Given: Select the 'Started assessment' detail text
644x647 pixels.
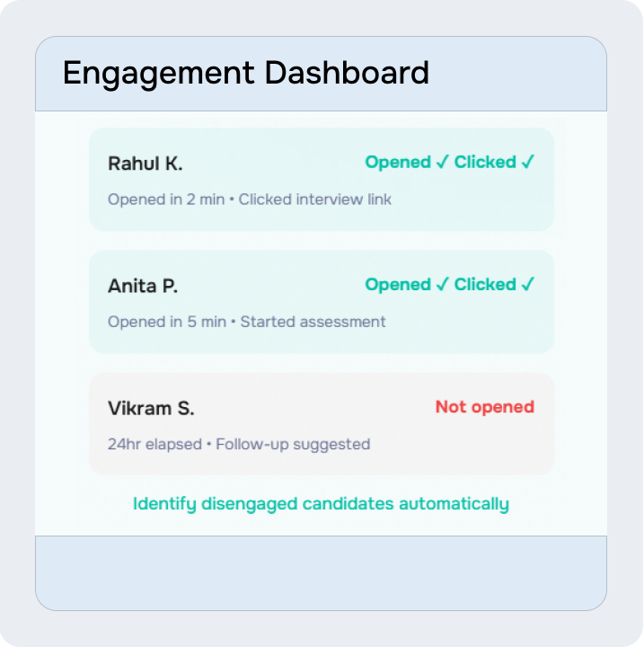Looking at the screenshot, I should [x=313, y=322].
